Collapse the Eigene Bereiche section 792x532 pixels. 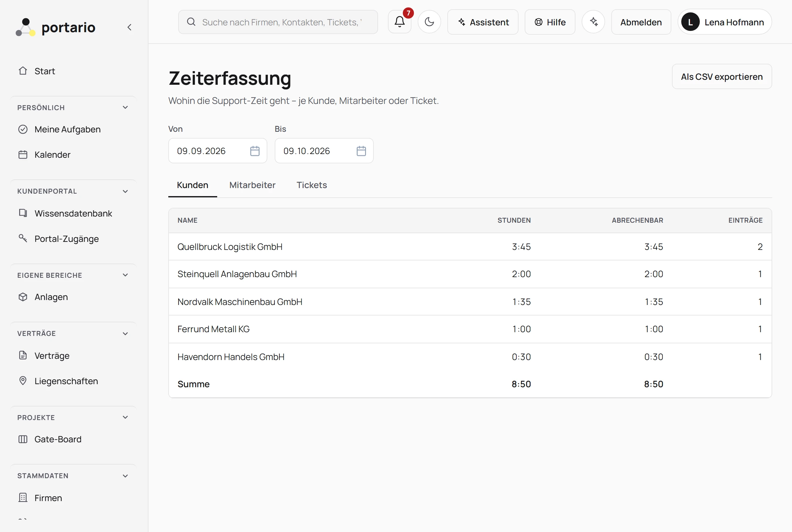coord(74,275)
